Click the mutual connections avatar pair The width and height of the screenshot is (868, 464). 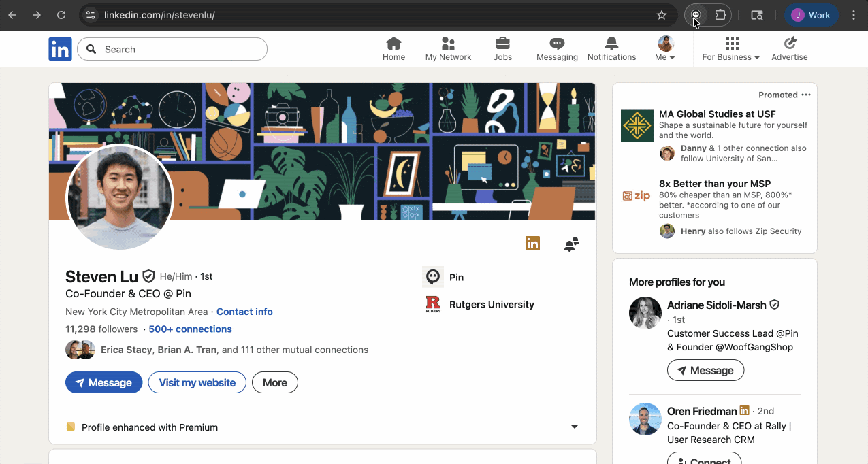(80, 350)
